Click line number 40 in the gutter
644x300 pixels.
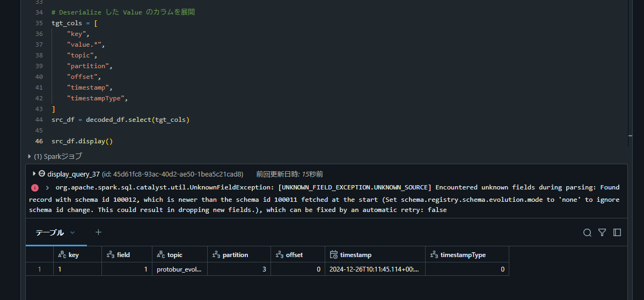coord(39,77)
